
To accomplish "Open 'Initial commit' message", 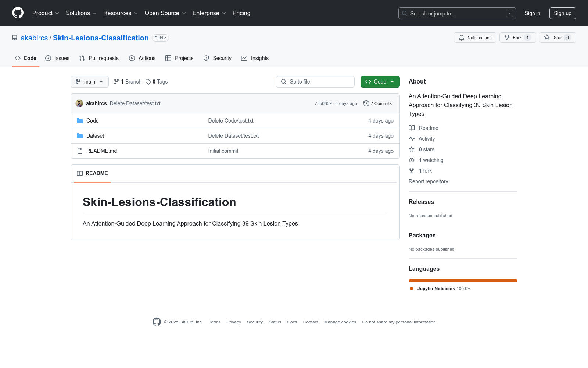I will coord(223,151).
